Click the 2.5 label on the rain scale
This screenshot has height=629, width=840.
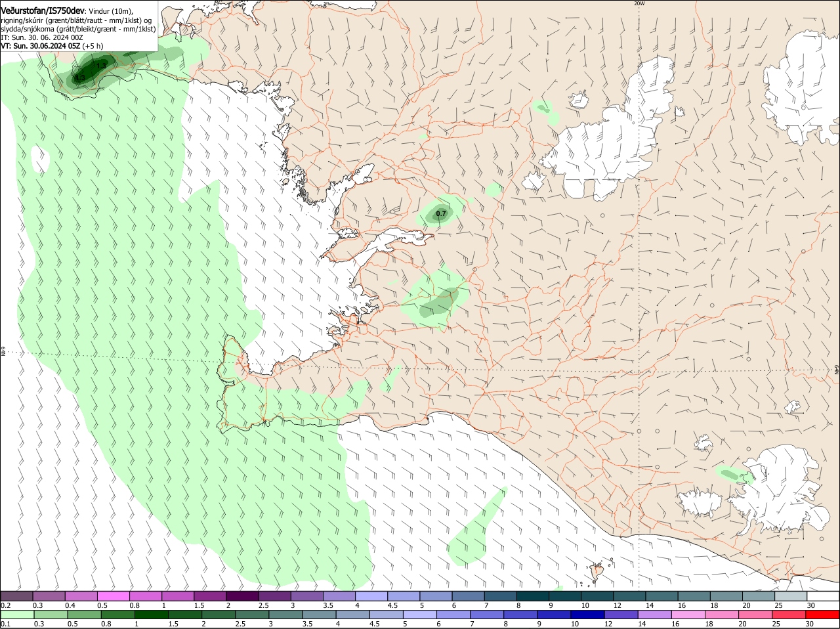pyautogui.click(x=241, y=624)
